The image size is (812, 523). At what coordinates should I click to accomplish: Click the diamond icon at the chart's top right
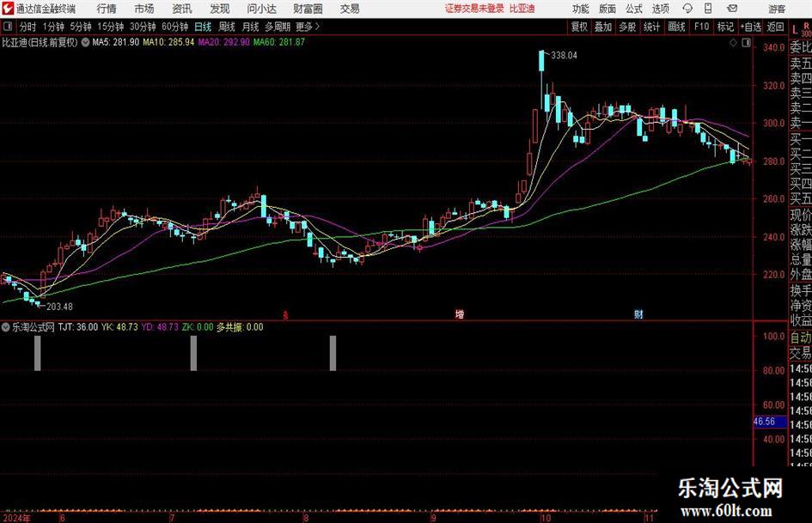[x=733, y=43]
